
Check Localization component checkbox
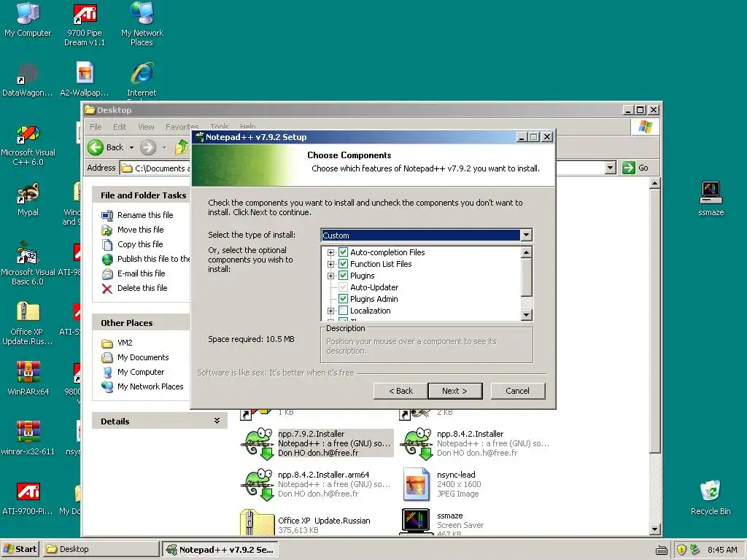pos(343,311)
